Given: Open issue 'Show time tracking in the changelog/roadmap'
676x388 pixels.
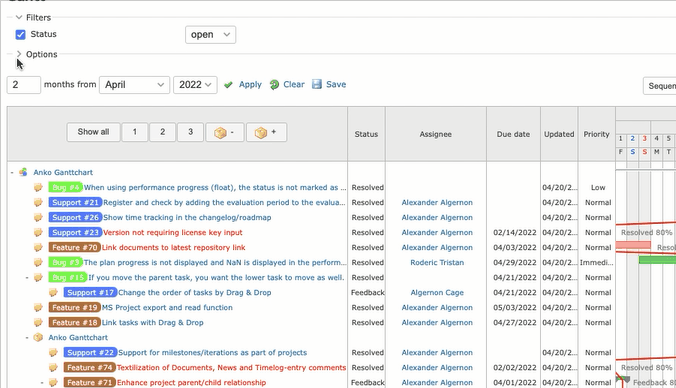Looking at the screenshot, I should click(187, 218).
